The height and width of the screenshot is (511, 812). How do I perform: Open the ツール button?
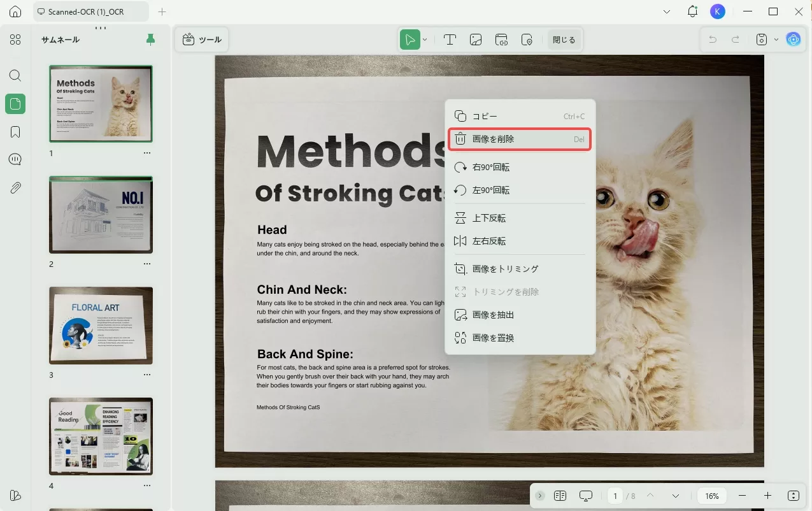coord(202,40)
